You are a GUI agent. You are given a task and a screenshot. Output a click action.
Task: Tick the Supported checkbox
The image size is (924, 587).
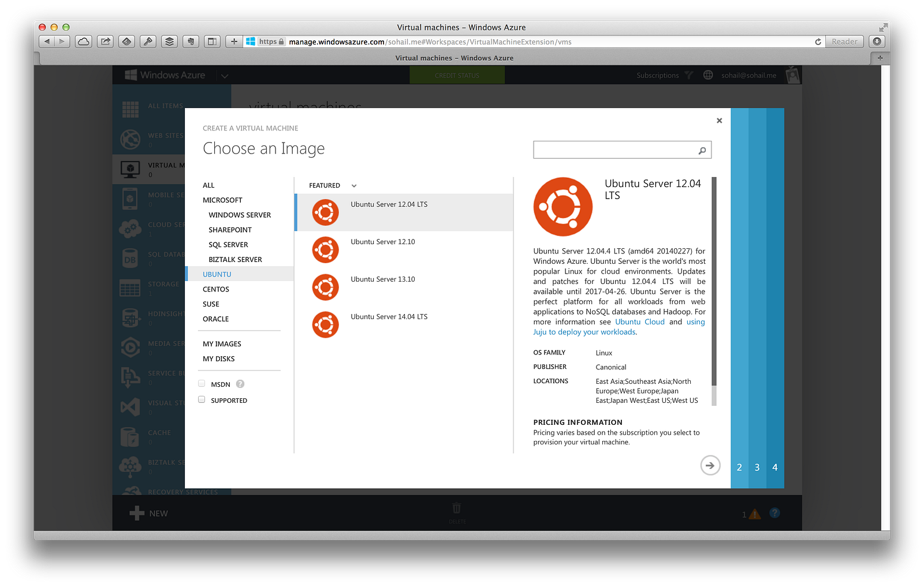(x=202, y=399)
